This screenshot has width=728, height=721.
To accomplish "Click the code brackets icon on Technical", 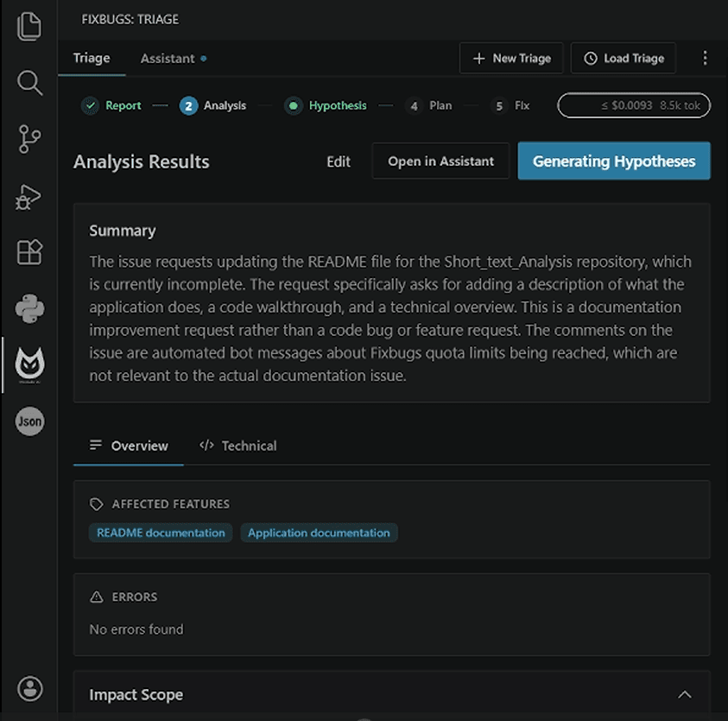I will pyautogui.click(x=206, y=446).
